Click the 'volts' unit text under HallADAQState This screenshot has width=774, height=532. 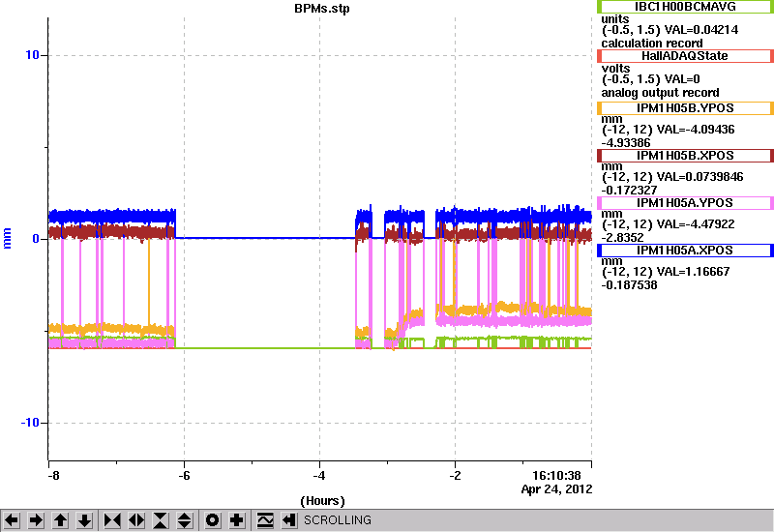tap(615, 69)
